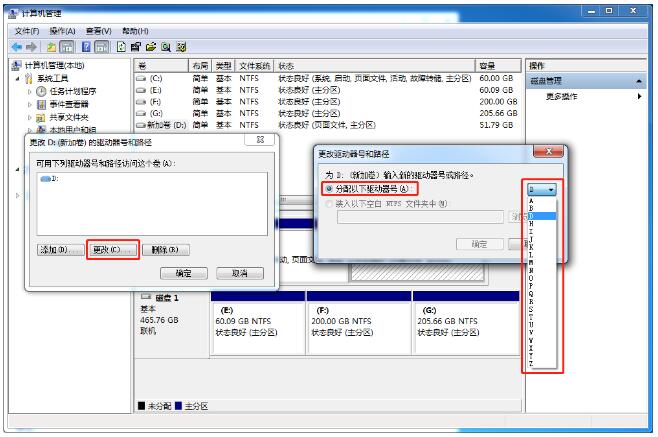Select the (F:) 200.00 GB partition block
The height and width of the screenshot is (437, 658).
point(359,323)
